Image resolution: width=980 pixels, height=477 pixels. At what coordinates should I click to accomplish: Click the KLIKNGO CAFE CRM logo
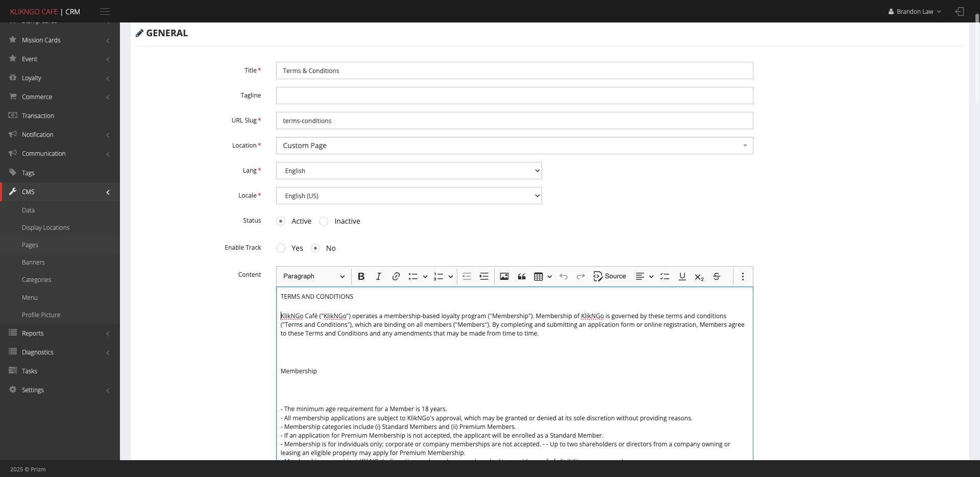click(45, 11)
